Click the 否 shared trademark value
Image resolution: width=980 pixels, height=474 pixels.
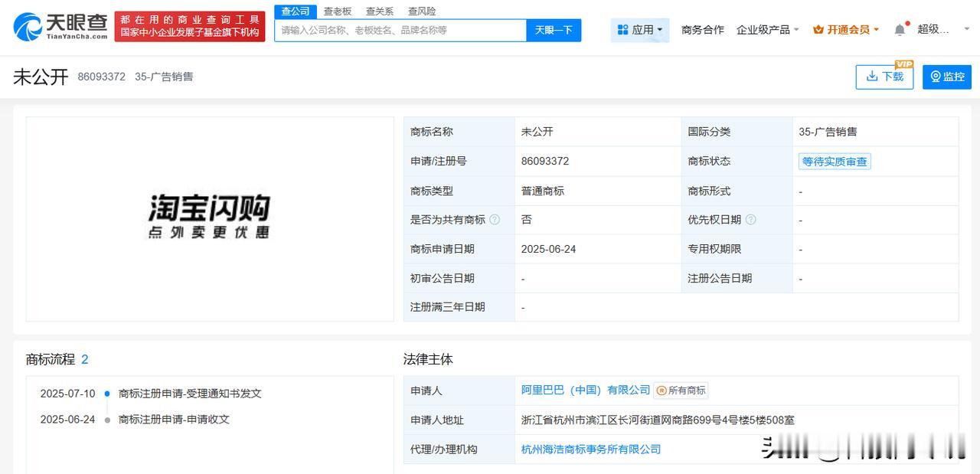point(526,220)
